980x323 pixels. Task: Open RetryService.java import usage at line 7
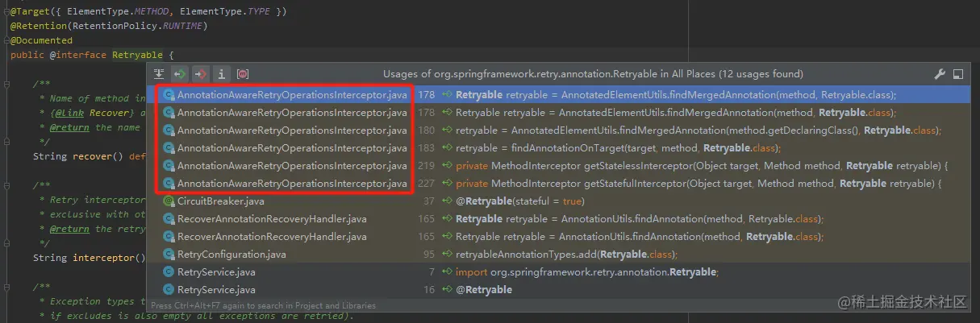[558, 272]
